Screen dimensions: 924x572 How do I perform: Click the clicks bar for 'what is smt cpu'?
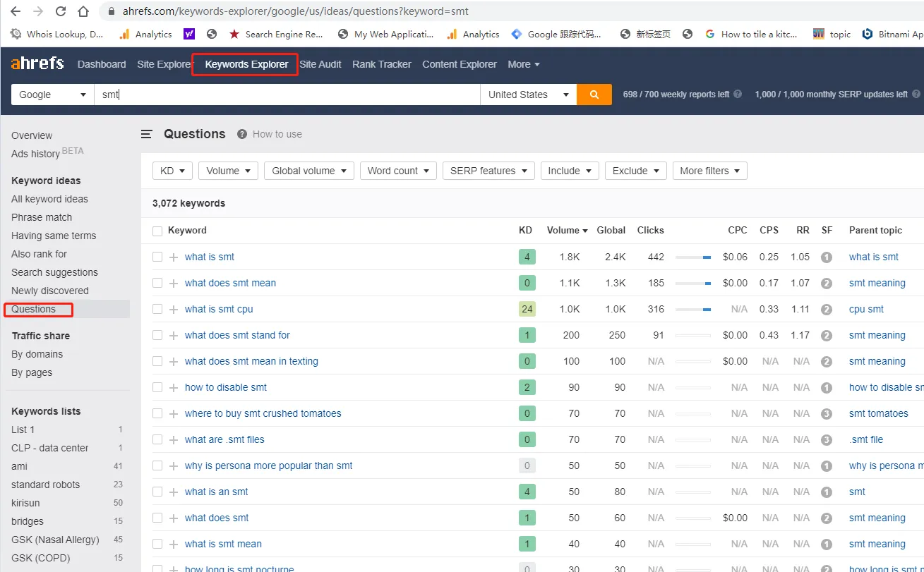click(x=693, y=310)
